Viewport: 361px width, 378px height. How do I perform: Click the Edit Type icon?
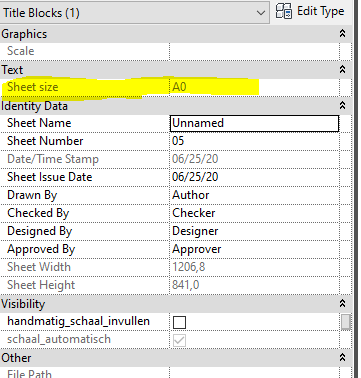point(284,11)
